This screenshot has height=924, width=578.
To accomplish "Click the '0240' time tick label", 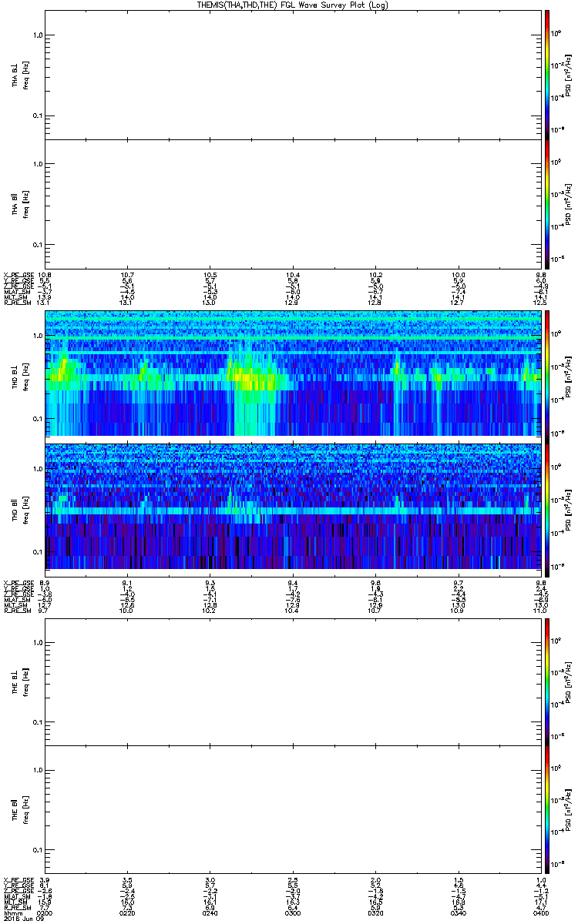I will [x=210, y=912].
